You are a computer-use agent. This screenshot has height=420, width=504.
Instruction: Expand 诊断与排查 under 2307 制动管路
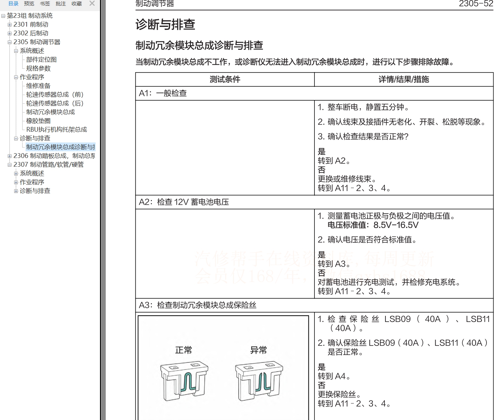(15, 191)
